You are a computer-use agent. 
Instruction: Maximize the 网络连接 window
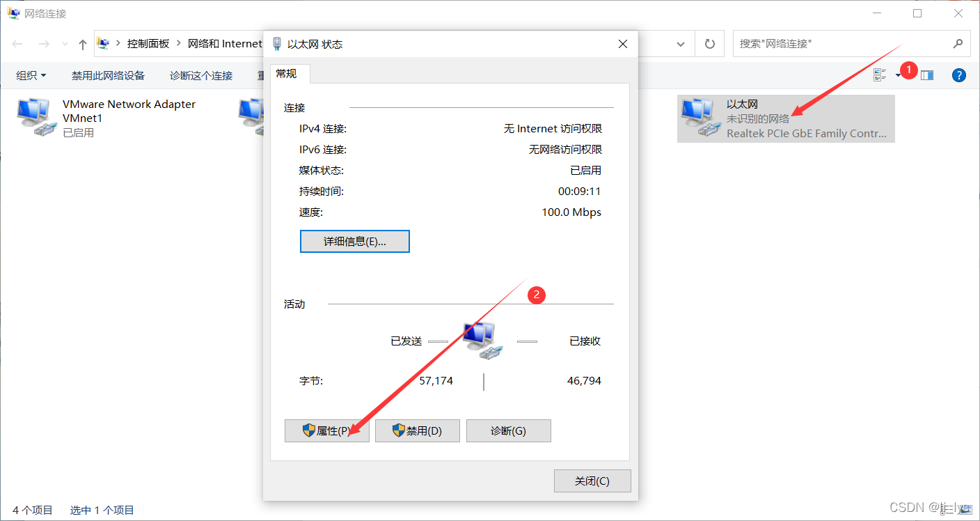pyautogui.click(x=917, y=13)
